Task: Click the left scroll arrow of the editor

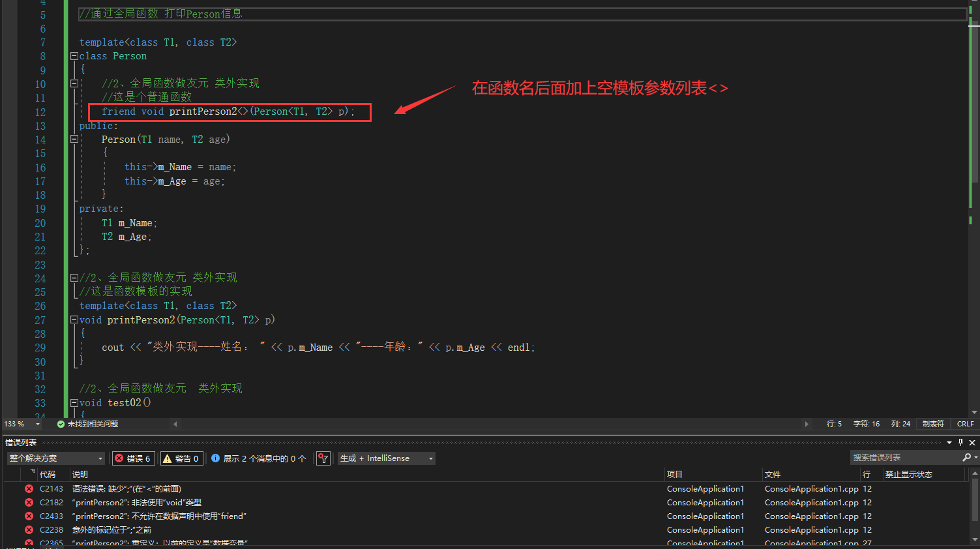Action: (x=175, y=424)
